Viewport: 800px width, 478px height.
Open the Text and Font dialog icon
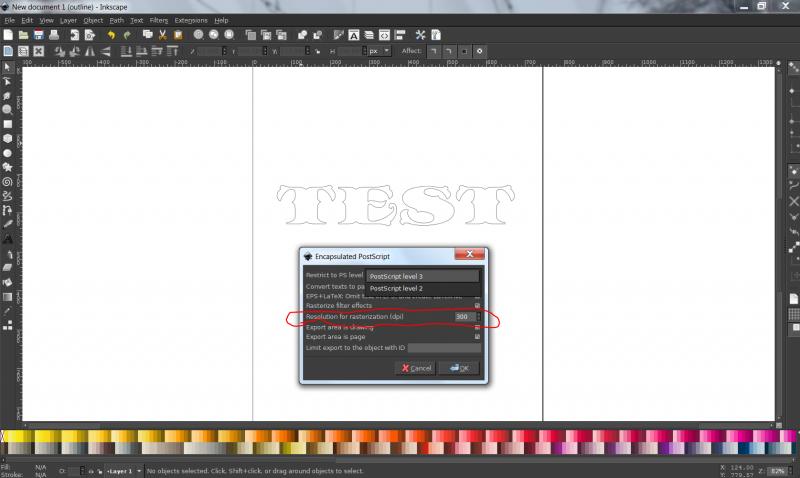[x=354, y=35]
